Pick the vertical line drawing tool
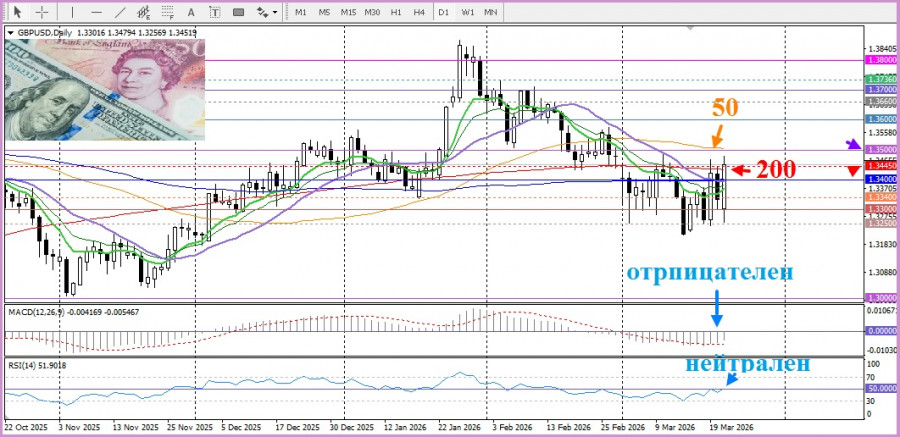Screen dimensions: 900x437 (73, 12)
